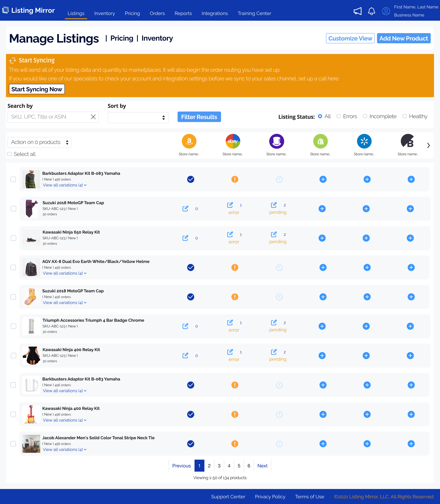Choose the Errors listing status filter

tap(339, 116)
